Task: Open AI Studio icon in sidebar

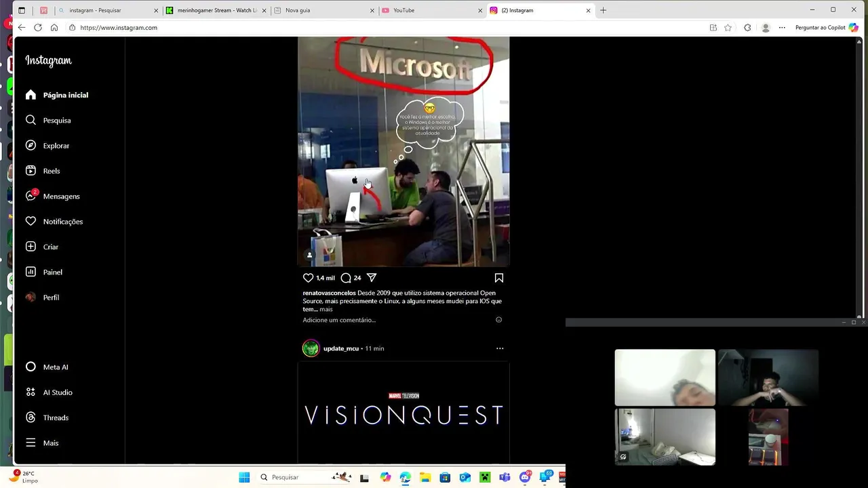Action: coord(31,392)
